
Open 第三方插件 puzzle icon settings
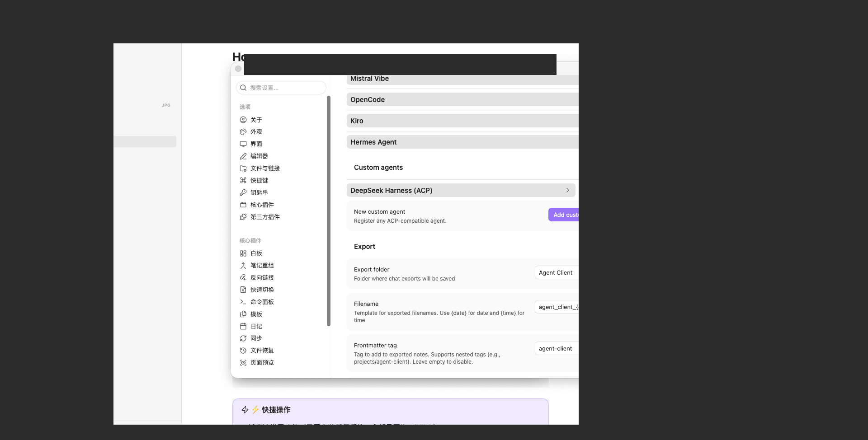pos(243,217)
